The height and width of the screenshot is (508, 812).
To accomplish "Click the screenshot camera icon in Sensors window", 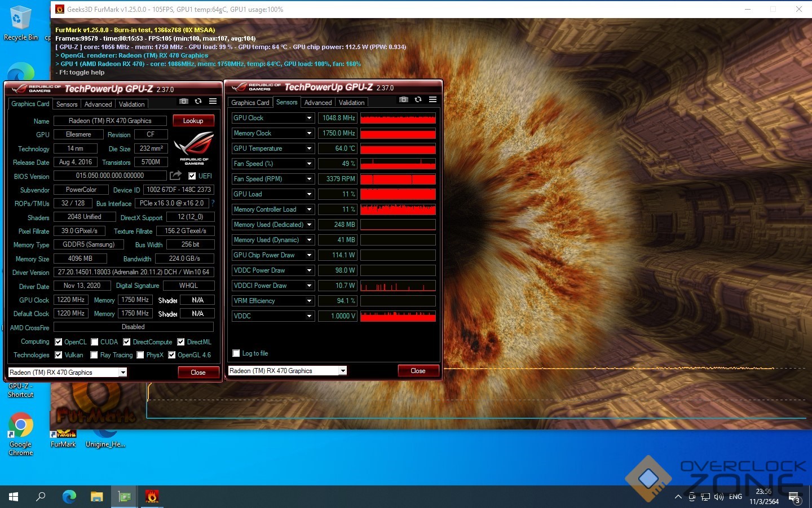I will pos(403,99).
